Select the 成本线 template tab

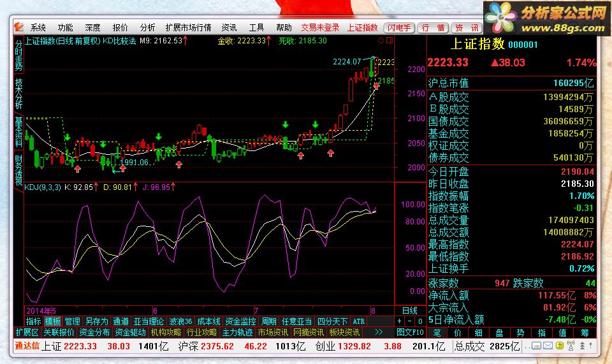point(209,321)
